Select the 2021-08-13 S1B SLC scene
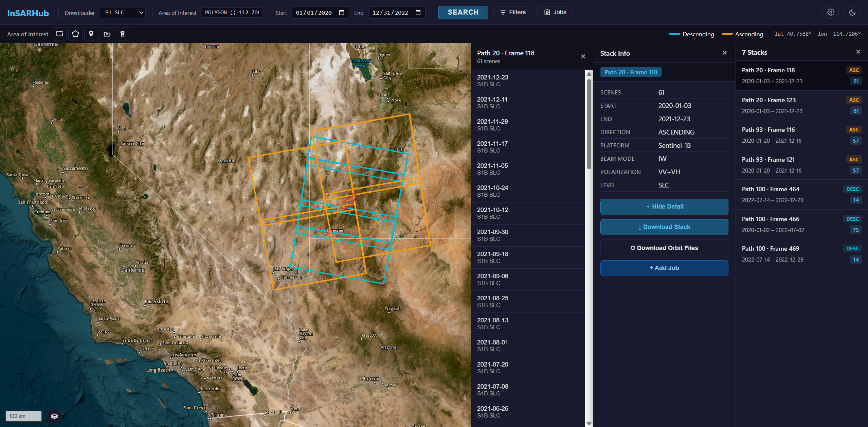This screenshot has height=427, width=868. [528, 324]
